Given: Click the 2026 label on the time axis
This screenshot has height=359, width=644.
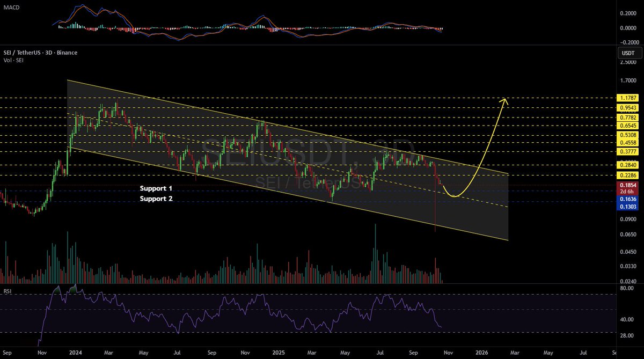Looking at the screenshot, I should (482, 353).
